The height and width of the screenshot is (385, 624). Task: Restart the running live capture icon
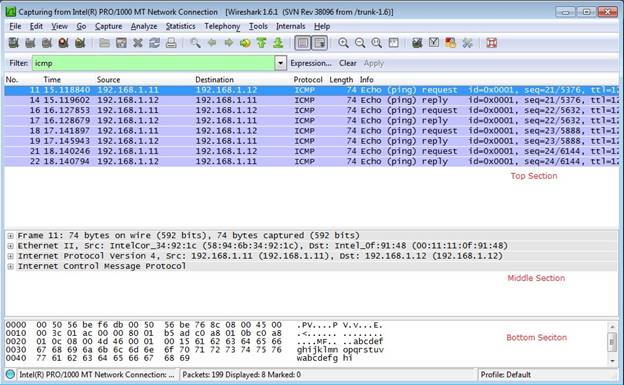pyautogui.click(x=80, y=43)
